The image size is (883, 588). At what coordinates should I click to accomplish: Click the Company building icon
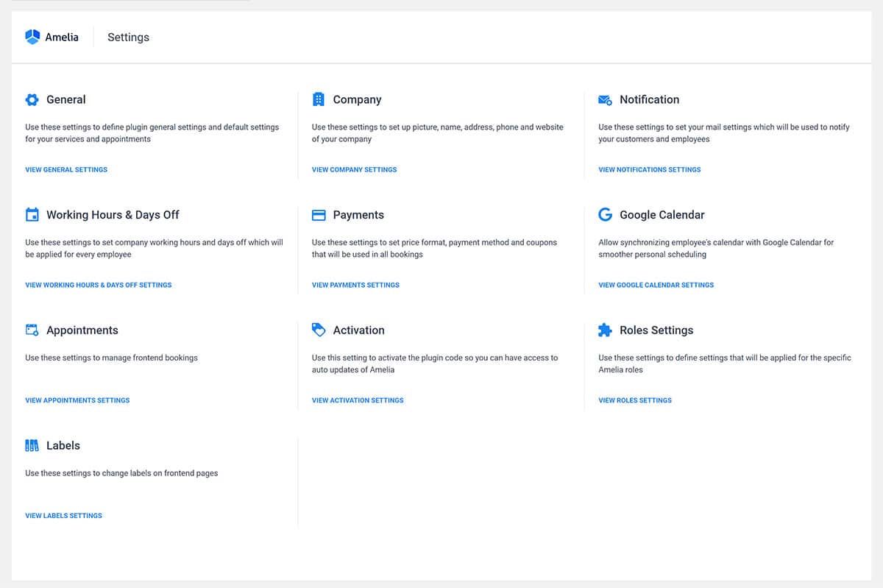pos(319,99)
